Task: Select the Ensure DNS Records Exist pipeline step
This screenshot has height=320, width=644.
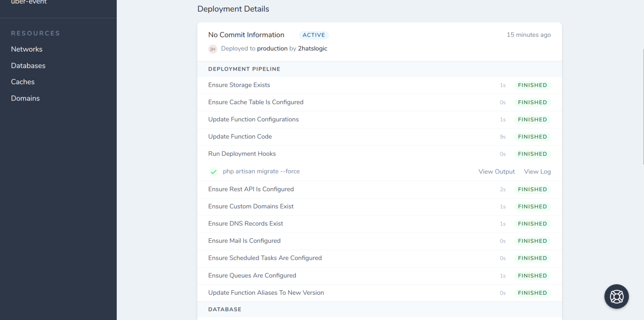Action: pyautogui.click(x=245, y=223)
